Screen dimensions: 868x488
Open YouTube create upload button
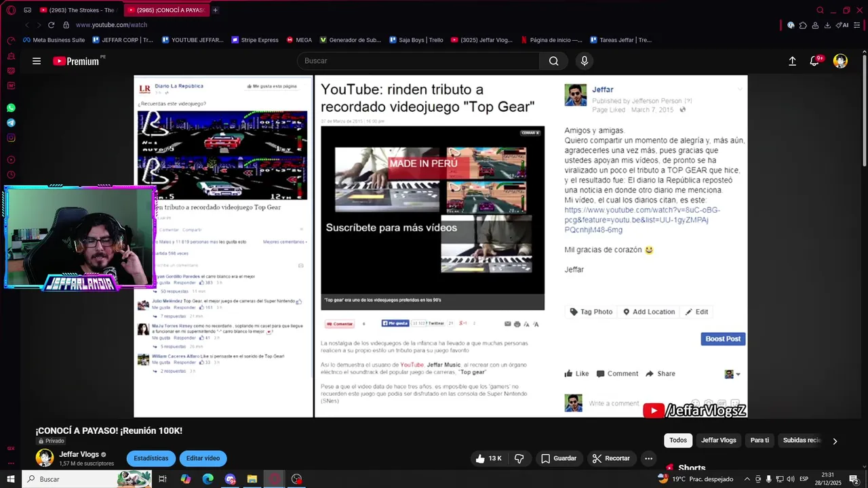pyautogui.click(x=792, y=61)
